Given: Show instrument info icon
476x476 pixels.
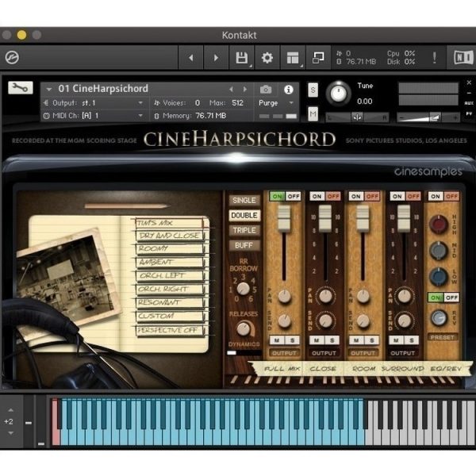Looking at the screenshot, I should click(289, 89).
